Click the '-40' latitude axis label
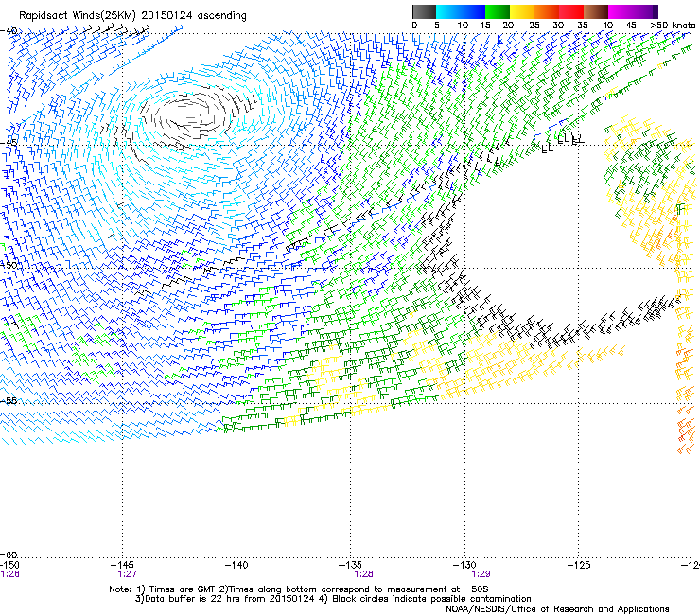700x615 pixels. pos(9,31)
